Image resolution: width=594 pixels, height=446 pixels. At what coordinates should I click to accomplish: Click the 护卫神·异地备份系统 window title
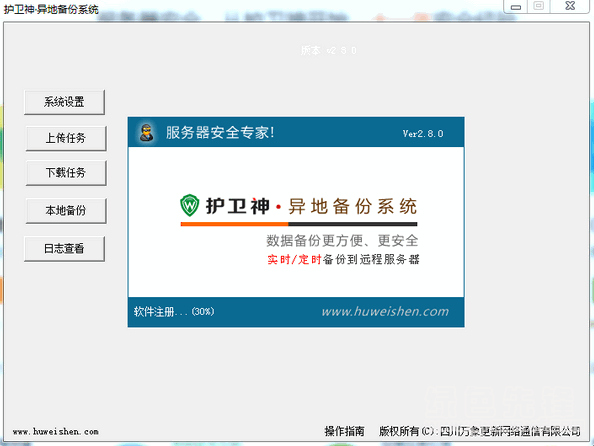(x=51, y=9)
